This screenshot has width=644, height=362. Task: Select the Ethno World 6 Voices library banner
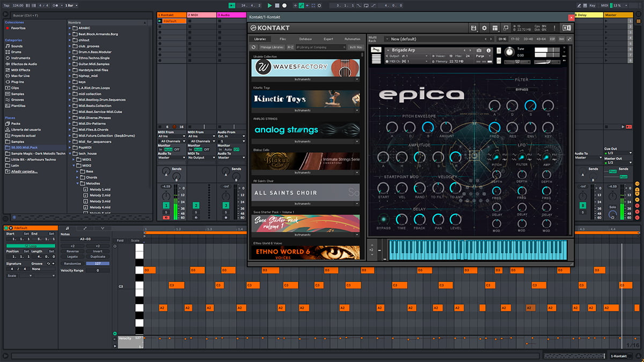point(305,253)
